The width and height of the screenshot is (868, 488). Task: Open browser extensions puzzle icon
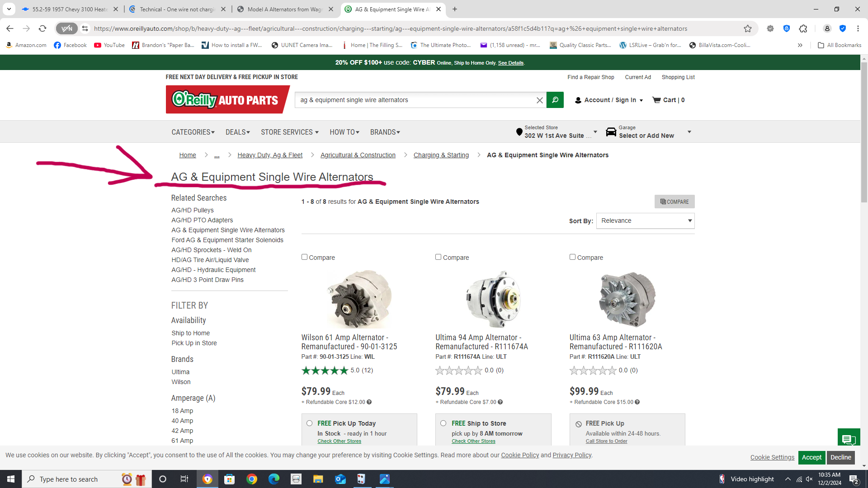(803, 28)
